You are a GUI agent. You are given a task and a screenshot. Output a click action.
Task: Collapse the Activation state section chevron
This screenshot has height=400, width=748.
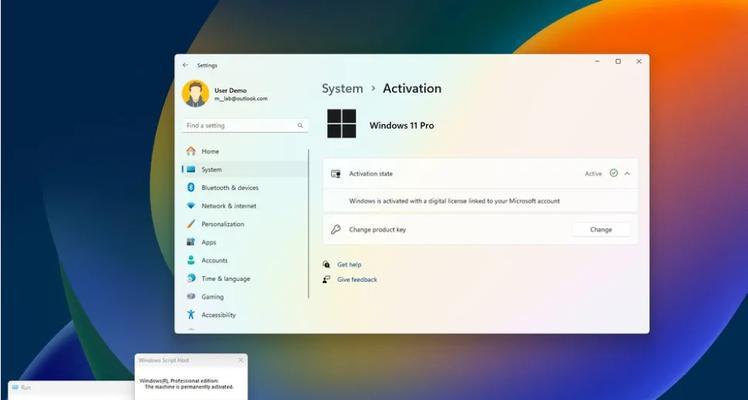627,174
